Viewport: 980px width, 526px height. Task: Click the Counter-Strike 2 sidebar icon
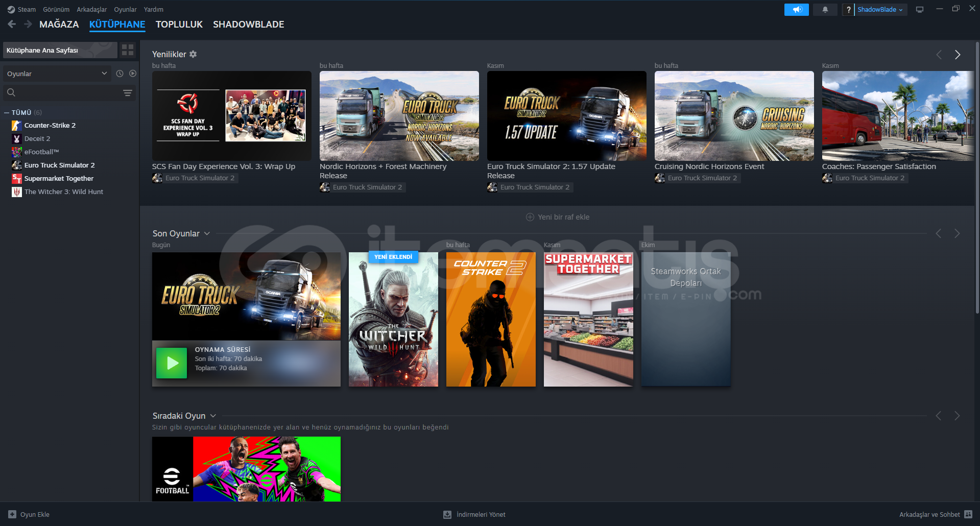pos(17,126)
